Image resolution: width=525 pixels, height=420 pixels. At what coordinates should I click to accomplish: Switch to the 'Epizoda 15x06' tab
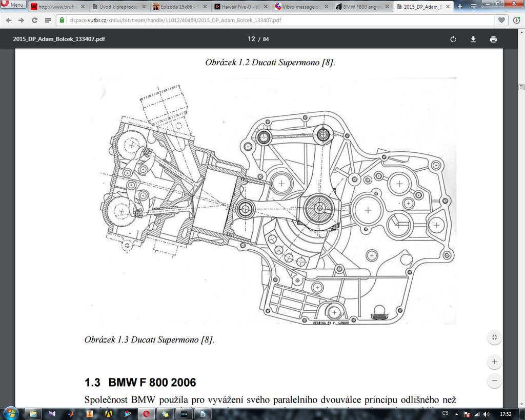pyautogui.click(x=180, y=7)
